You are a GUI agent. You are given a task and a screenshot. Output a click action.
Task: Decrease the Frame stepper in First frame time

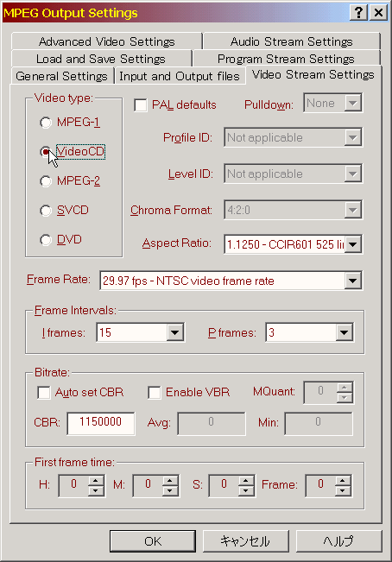[343, 490]
